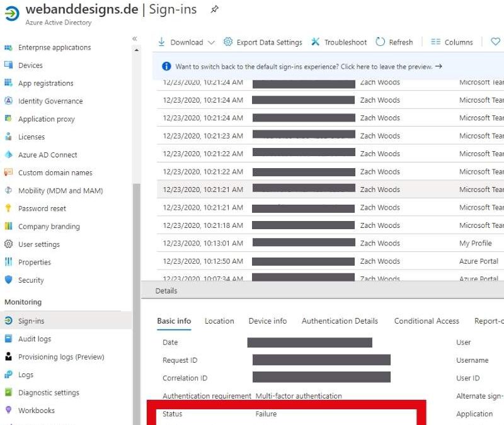Click the banner arrow to leave preview
Image resolution: width=504 pixels, height=425 pixels.
tap(438, 67)
